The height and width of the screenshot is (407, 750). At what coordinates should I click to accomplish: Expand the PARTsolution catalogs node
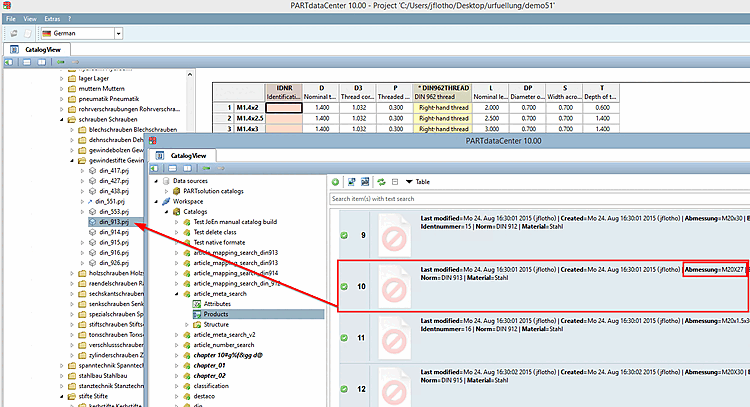(x=164, y=191)
